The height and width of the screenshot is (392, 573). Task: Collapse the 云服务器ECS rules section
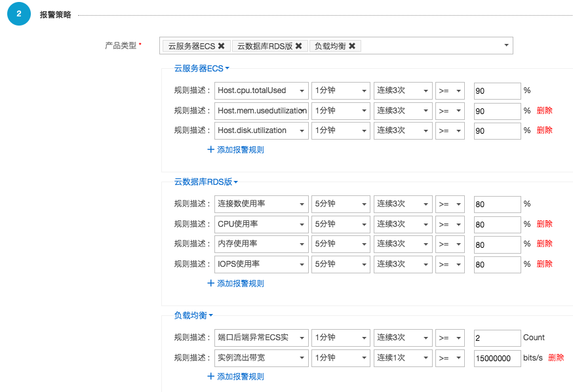pos(202,68)
